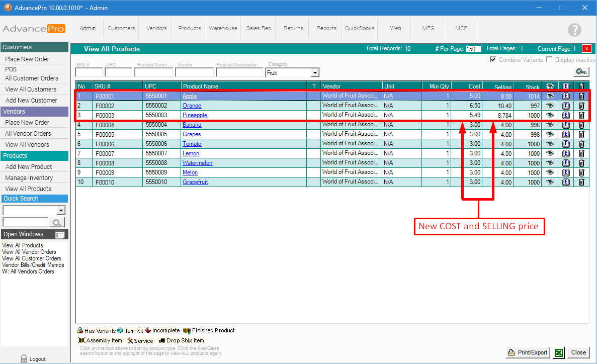Image resolution: width=597 pixels, height=364 pixels.
Task: Click the Product Name filter field
Action: coord(153,72)
